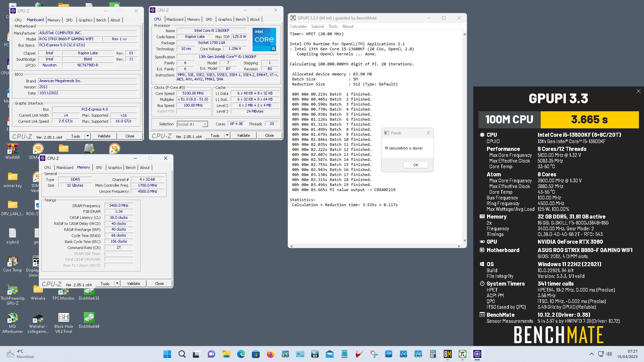The height and width of the screenshot is (362, 644).
Task: Open About menu in GPUPI
Action: click(x=348, y=26)
